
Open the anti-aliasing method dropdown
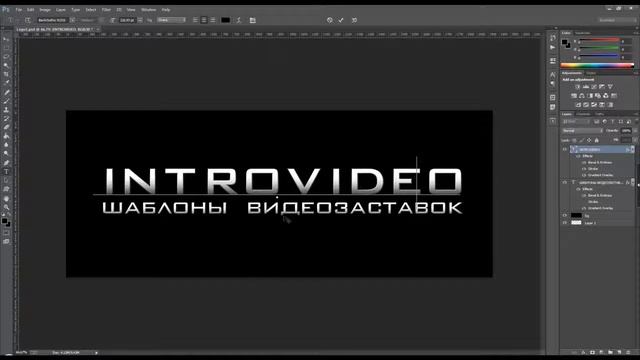(x=171, y=20)
